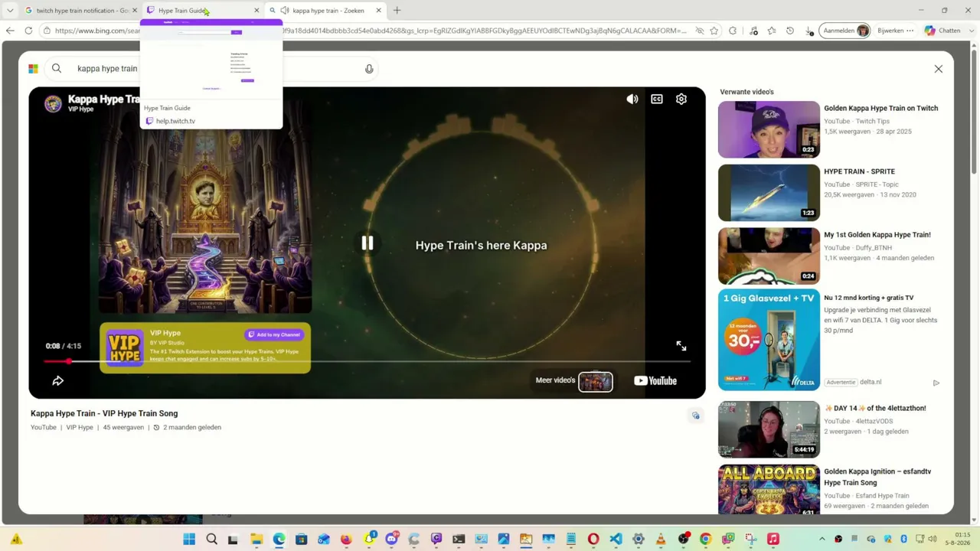980x551 pixels.
Task: Click the address bar URL field
Action: 367,31
